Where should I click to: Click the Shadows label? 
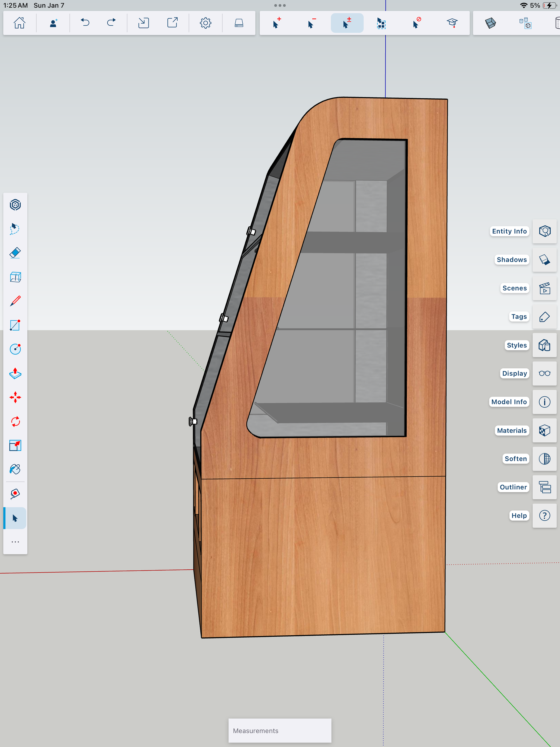click(x=511, y=260)
